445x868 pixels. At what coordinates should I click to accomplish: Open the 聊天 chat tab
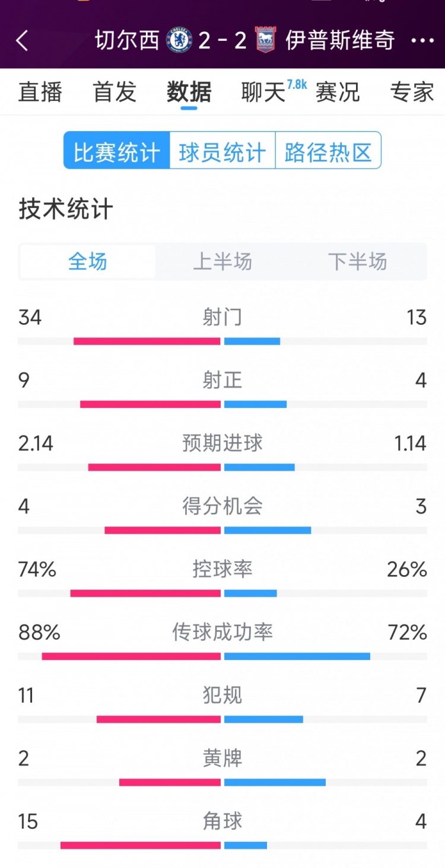pos(264,92)
